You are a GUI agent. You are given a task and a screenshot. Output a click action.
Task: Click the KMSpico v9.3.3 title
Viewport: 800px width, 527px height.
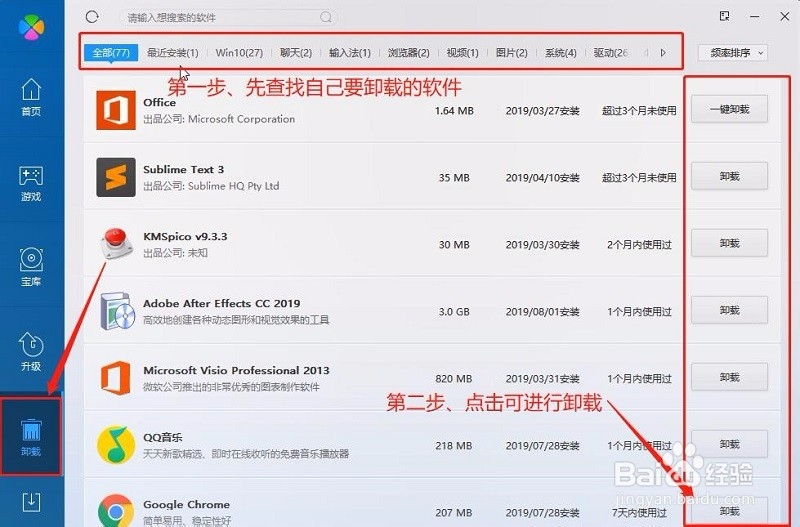pyautogui.click(x=185, y=237)
